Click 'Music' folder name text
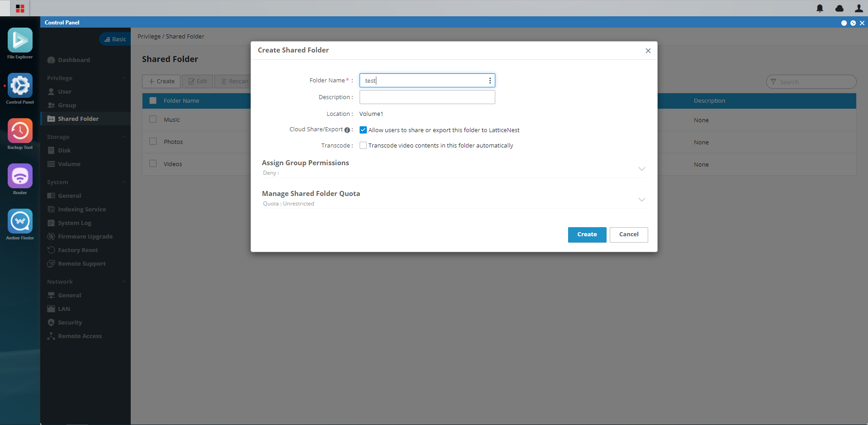The width and height of the screenshot is (868, 425). pos(172,120)
